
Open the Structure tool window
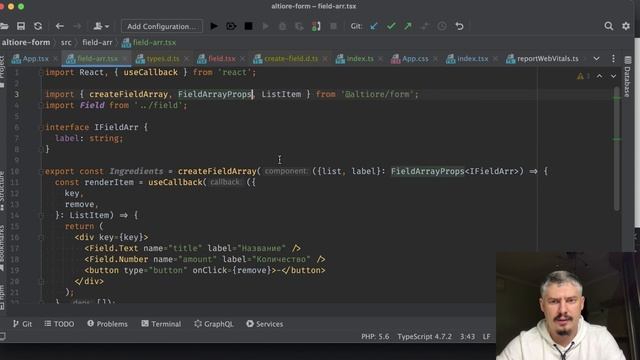pyautogui.click(x=2, y=191)
